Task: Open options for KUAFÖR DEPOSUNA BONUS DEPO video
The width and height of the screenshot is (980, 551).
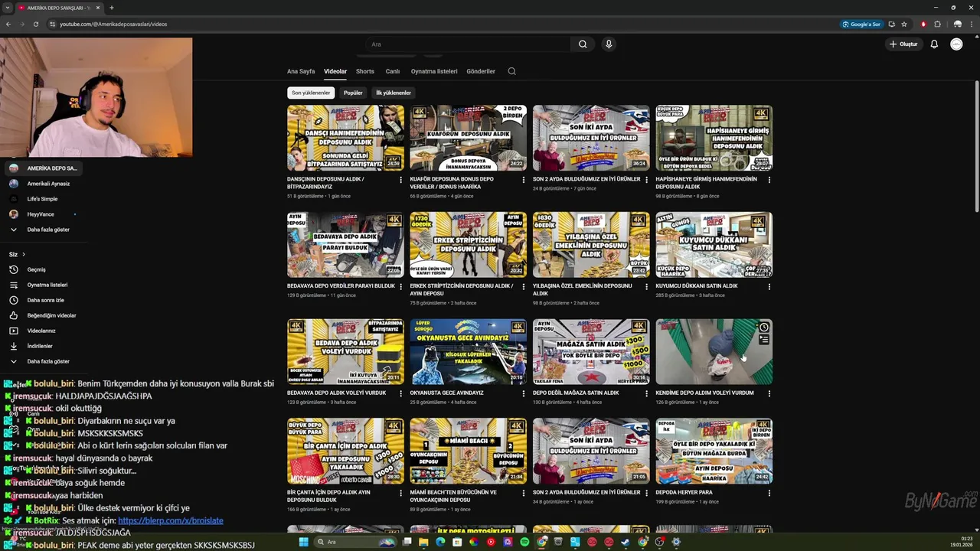Action: tap(524, 180)
